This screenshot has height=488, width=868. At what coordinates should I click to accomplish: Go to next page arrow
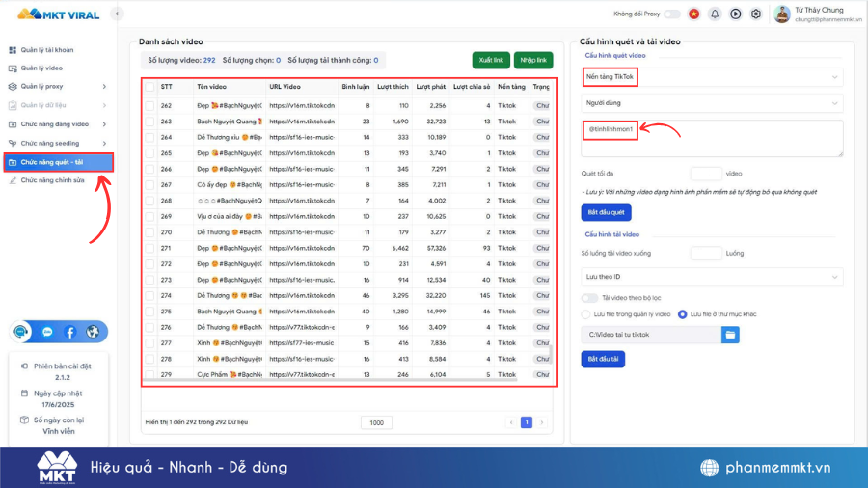pyautogui.click(x=541, y=422)
